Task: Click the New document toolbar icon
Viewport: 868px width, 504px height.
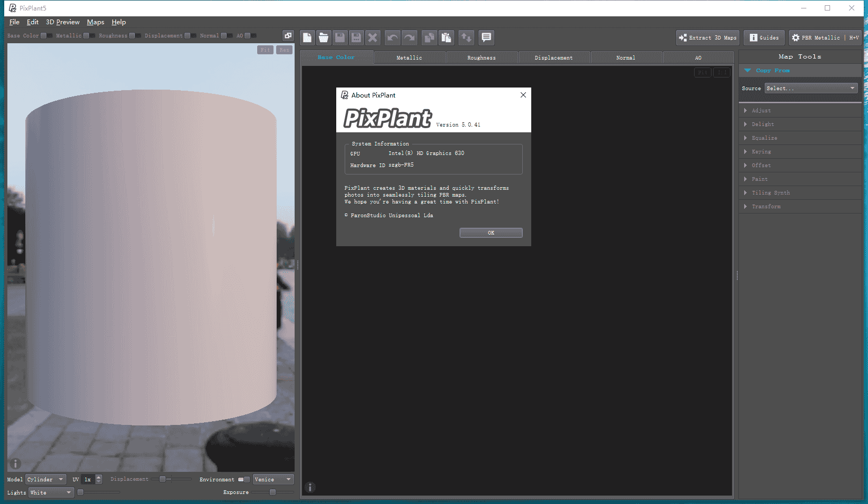Action: coord(307,37)
